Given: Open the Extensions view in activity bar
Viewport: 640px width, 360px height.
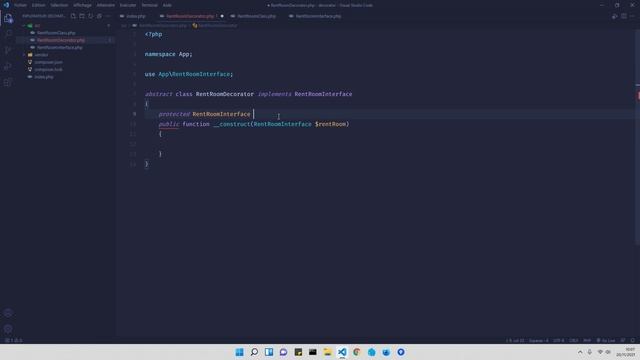Looking at the screenshot, I should pyautogui.click(x=8, y=82).
